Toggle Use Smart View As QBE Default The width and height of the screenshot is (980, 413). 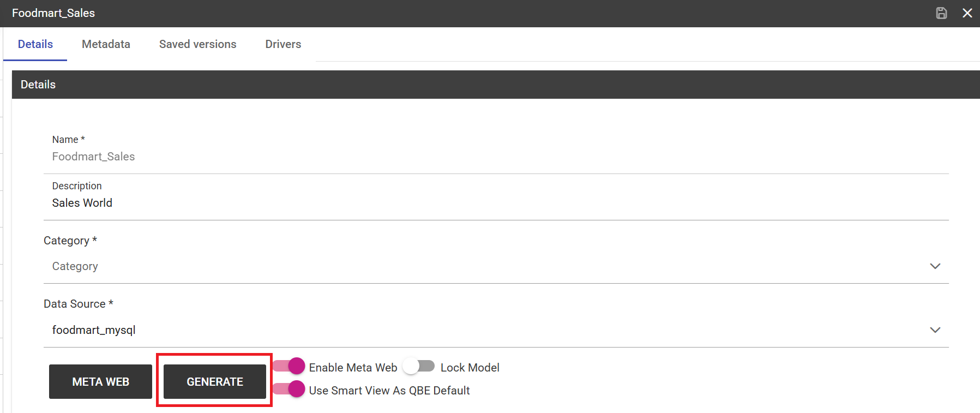[288, 389]
